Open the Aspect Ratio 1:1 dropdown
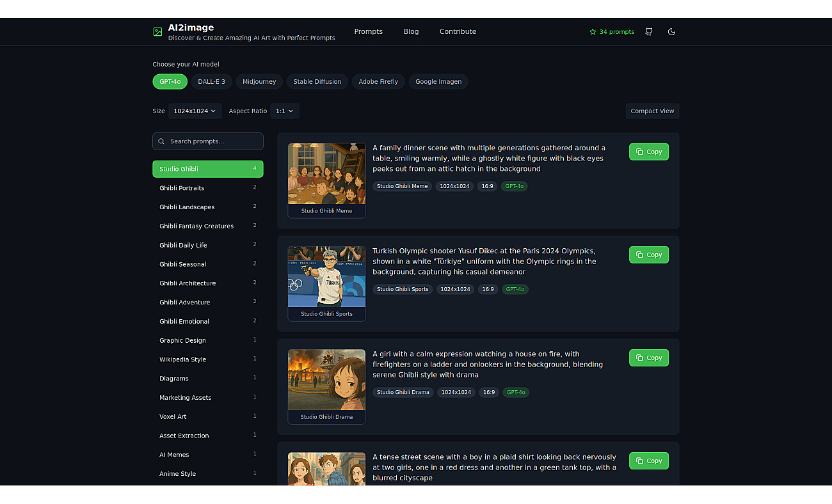Screen dimensions: 832x504 coord(285,111)
